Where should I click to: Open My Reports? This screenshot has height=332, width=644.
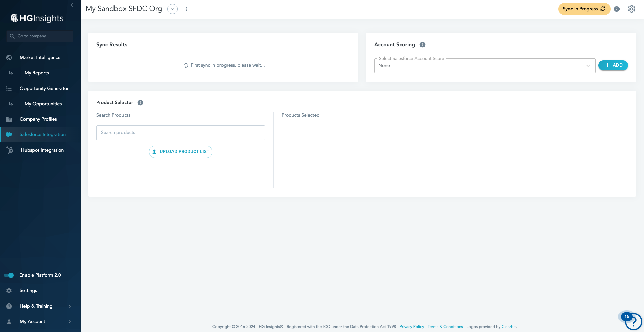(37, 73)
